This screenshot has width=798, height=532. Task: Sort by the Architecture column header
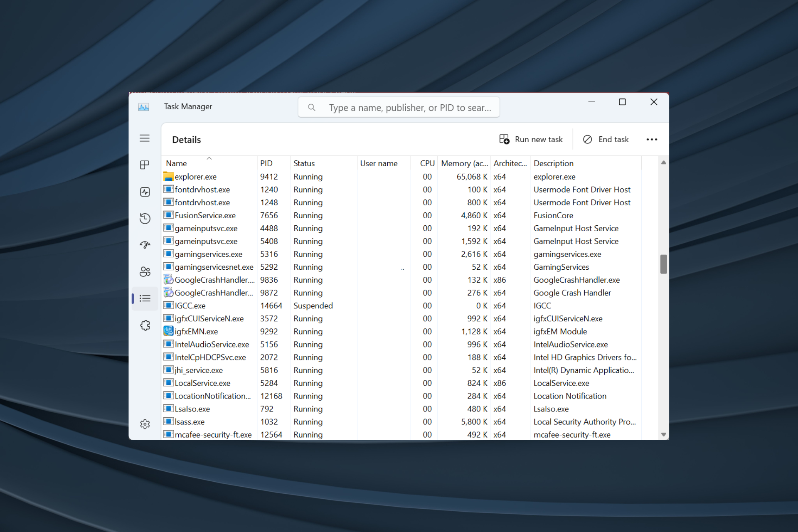[510, 163]
